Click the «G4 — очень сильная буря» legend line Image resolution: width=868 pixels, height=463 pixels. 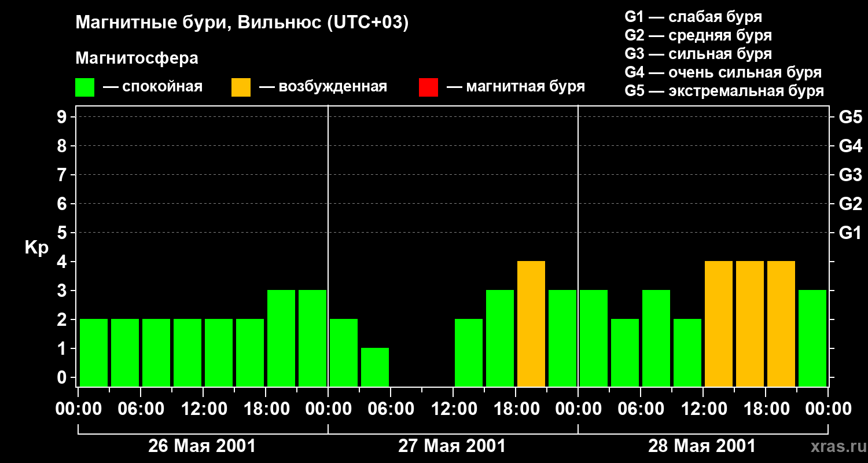coord(723,72)
